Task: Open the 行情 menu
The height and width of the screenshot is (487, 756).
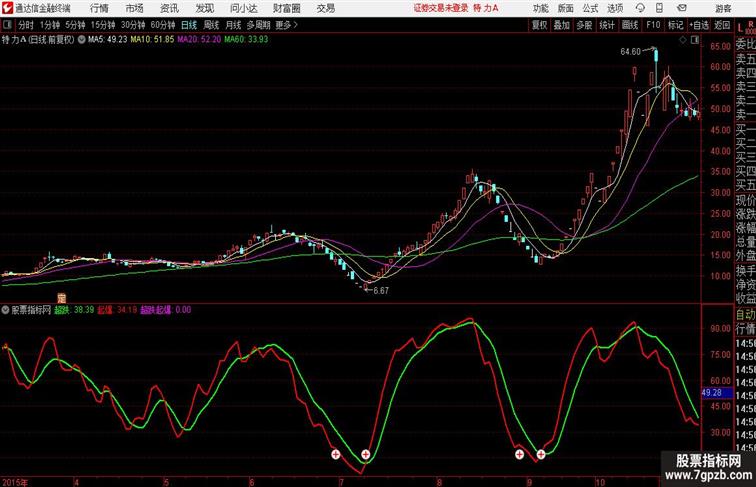Action: click(100, 8)
